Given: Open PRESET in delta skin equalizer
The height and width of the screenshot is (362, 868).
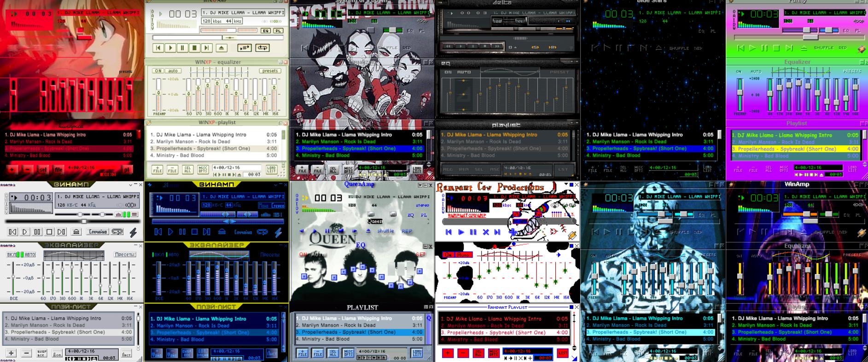Looking at the screenshot, I should pyautogui.click(x=559, y=72).
